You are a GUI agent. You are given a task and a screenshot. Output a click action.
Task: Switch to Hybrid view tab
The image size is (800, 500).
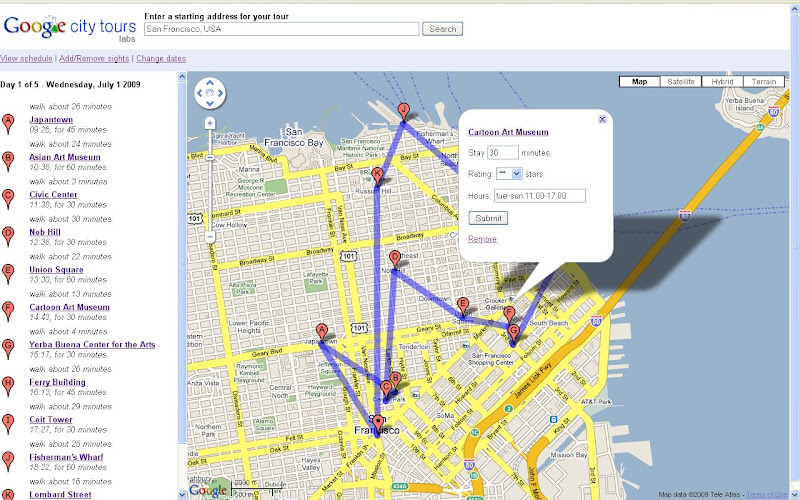click(x=722, y=82)
